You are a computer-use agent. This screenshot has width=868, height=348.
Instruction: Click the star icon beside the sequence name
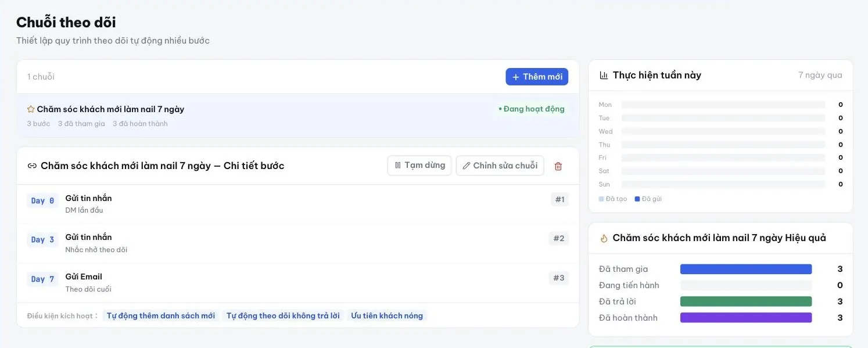tap(31, 109)
